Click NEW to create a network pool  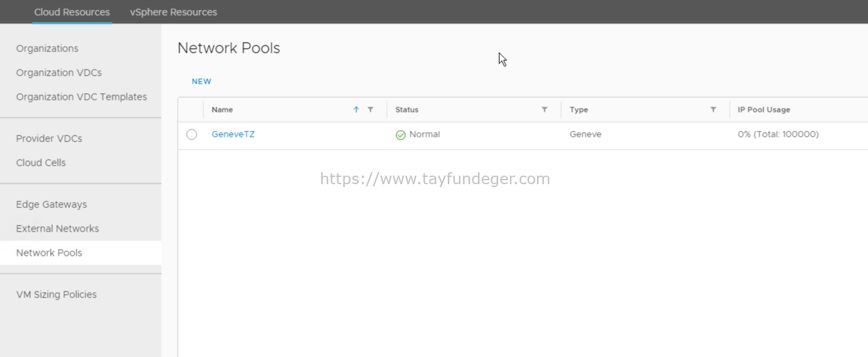pos(201,81)
